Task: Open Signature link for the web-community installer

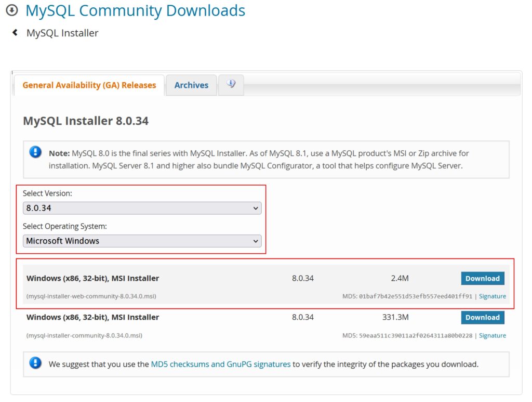Action: point(492,296)
